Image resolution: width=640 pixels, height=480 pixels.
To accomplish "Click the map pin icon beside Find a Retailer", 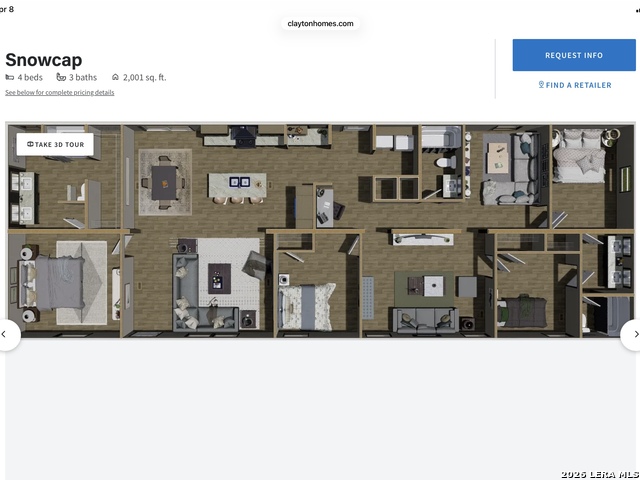I will [541, 85].
